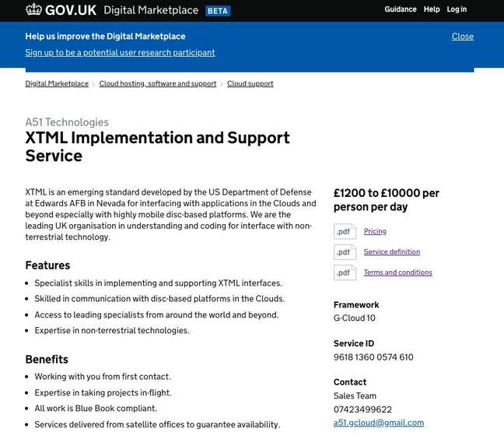Click 'Access to leading specialists' feature bullet

click(156, 315)
